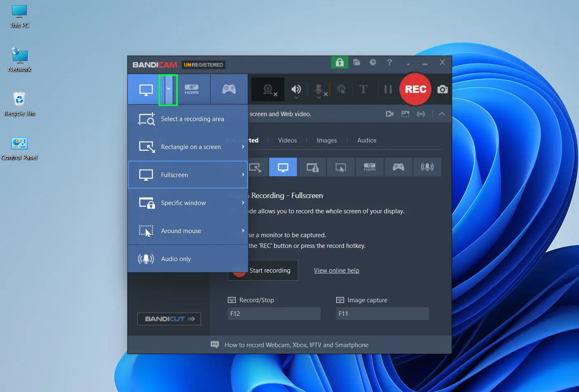Collapse the panel using the up chevron

click(441, 114)
